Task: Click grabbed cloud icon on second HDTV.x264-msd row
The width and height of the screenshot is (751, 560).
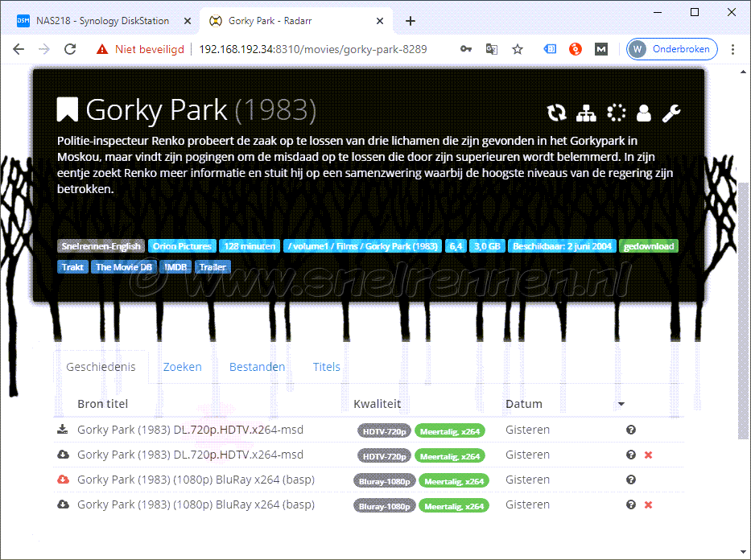Action: [63, 455]
